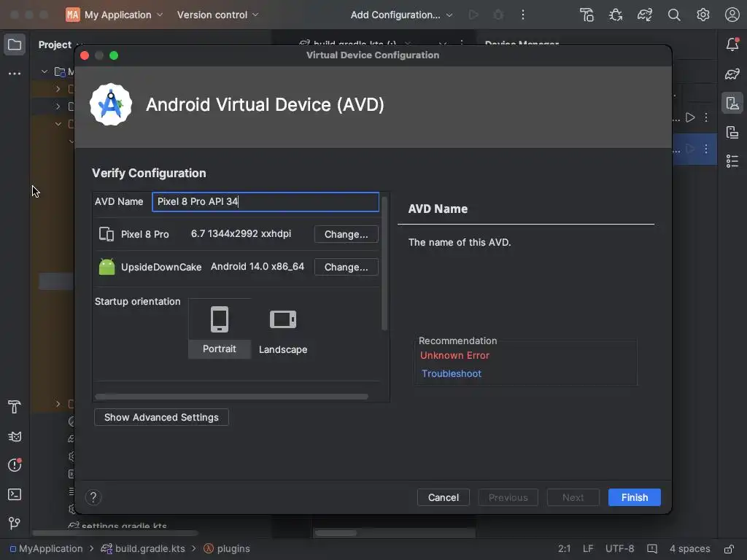The width and height of the screenshot is (747, 560).
Task: Open the Git branch tool icon
Action: 15,524
